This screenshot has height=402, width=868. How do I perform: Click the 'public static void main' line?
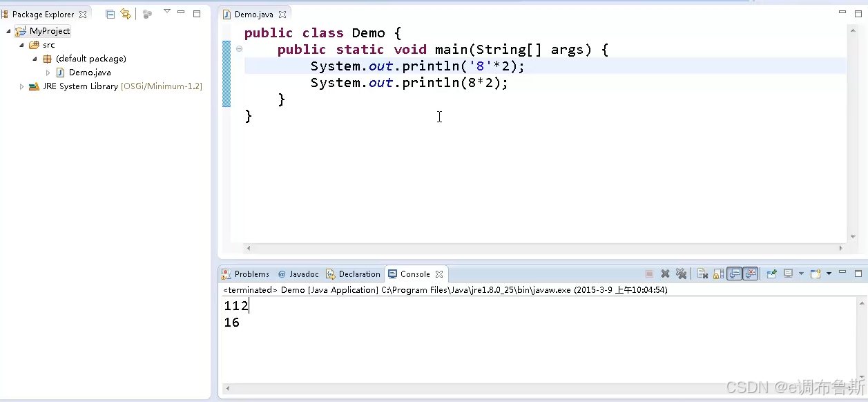click(x=443, y=50)
